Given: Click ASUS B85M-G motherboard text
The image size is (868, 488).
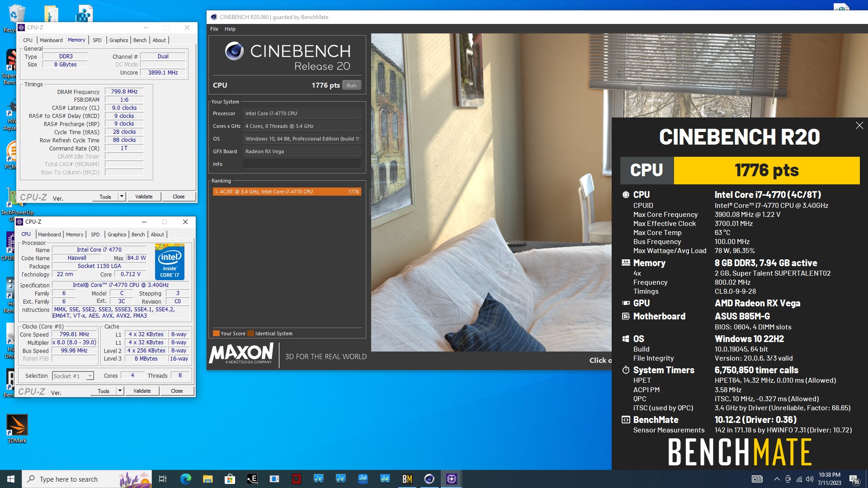Looking at the screenshot, I should click(742, 316).
